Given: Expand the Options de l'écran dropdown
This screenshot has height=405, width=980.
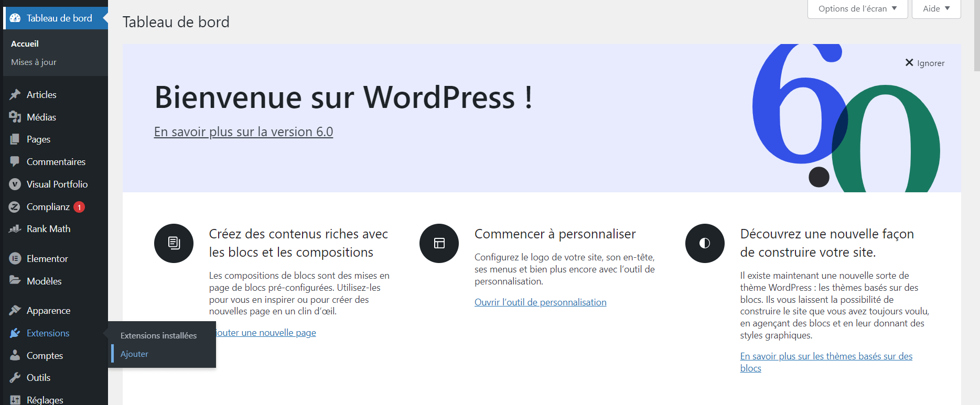Looking at the screenshot, I should pyautogui.click(x=857, y=9).
